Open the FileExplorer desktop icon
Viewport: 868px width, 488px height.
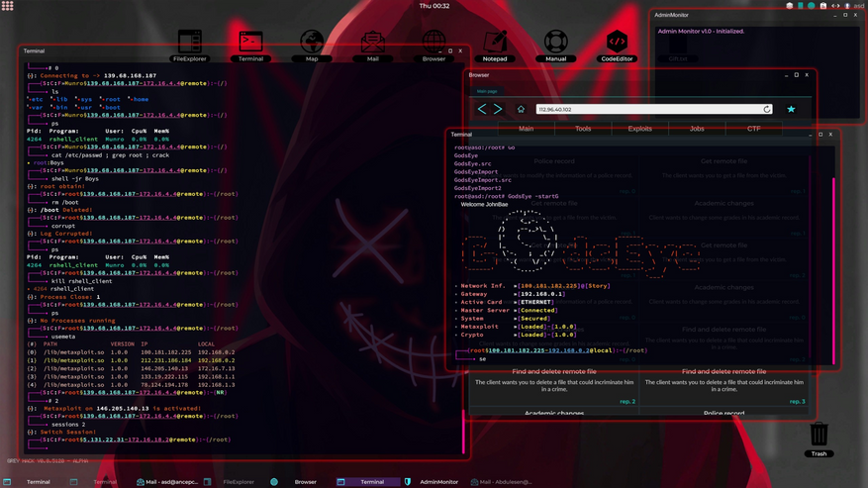pos(190,46)
